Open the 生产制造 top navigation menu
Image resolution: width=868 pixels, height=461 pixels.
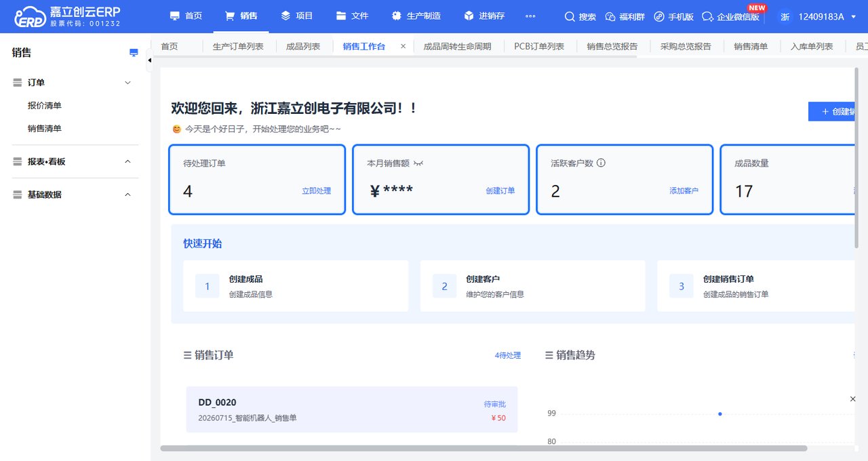(416, 16)
